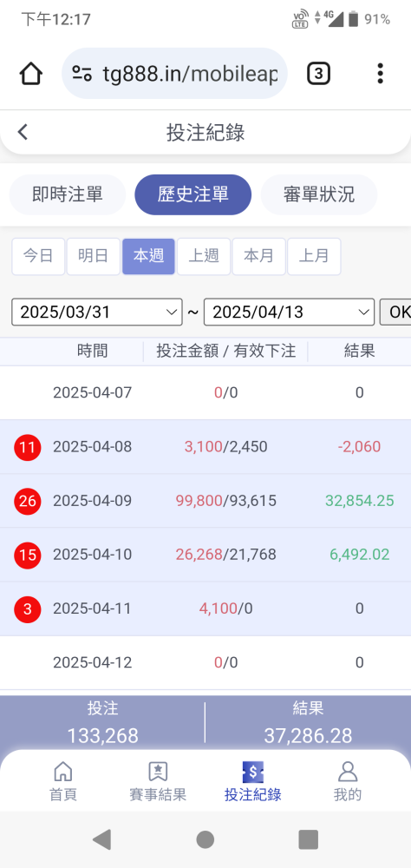
Task: Tap the browser home icon
Action: (x=31, y=73)
